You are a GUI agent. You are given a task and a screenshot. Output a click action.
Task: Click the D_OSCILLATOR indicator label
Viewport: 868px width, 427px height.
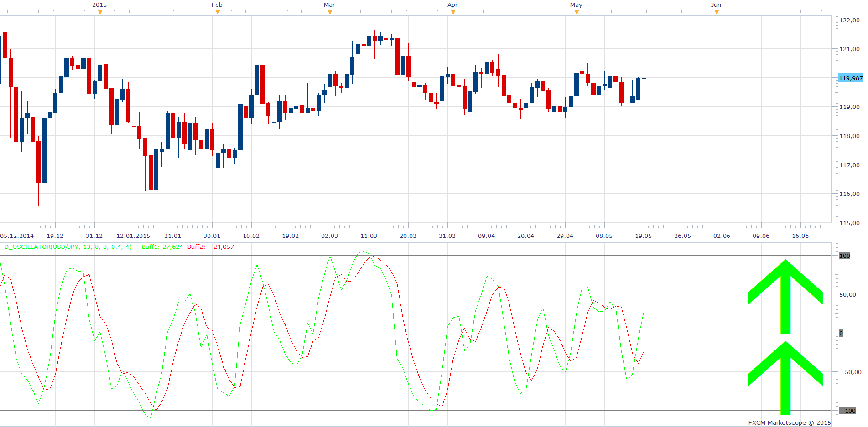(x=68, y=247)
